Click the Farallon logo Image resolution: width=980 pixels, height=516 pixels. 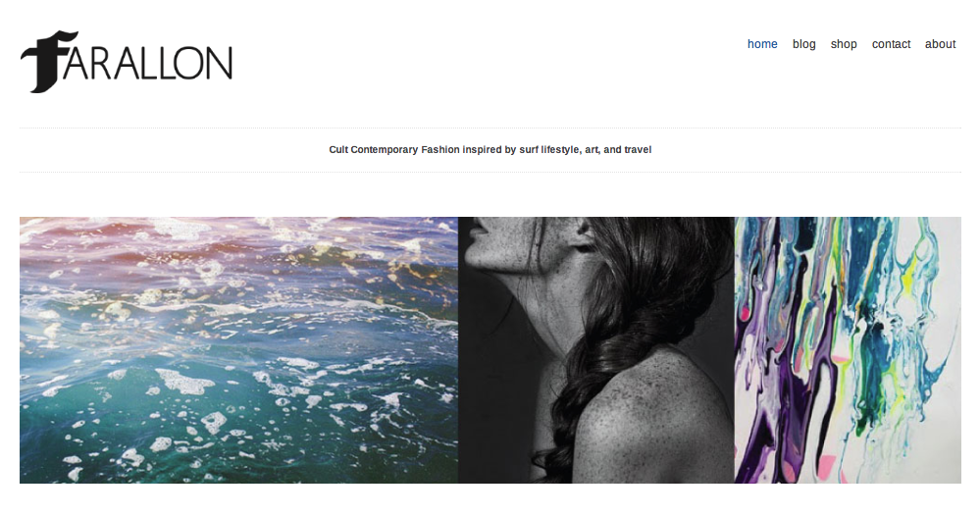coord(127,62)
